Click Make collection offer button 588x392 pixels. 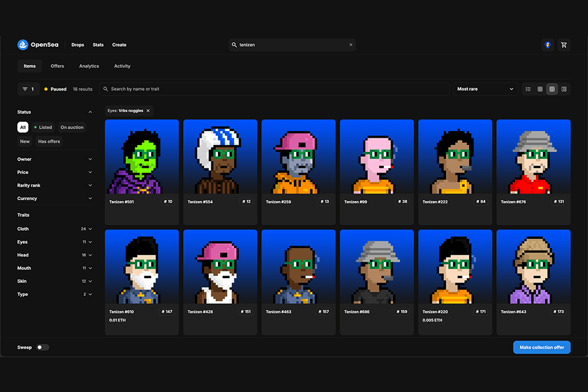pos(541,347)
